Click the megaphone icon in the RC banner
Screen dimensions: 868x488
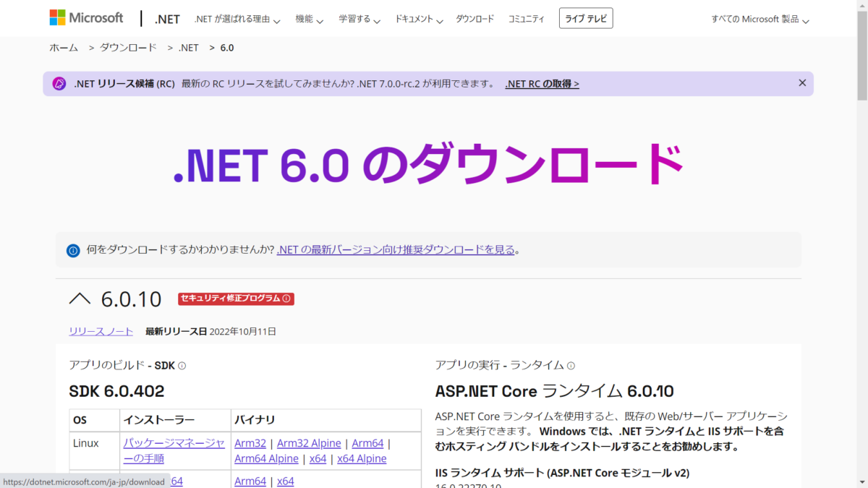[x=59, y=83]
